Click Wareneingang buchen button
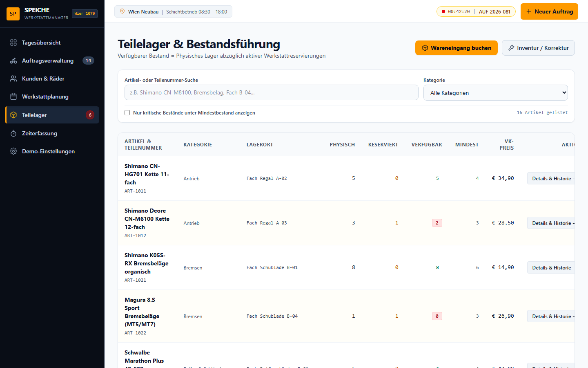Image resolution: width=588 pixels, height=368 pixels. click(457, 48)
